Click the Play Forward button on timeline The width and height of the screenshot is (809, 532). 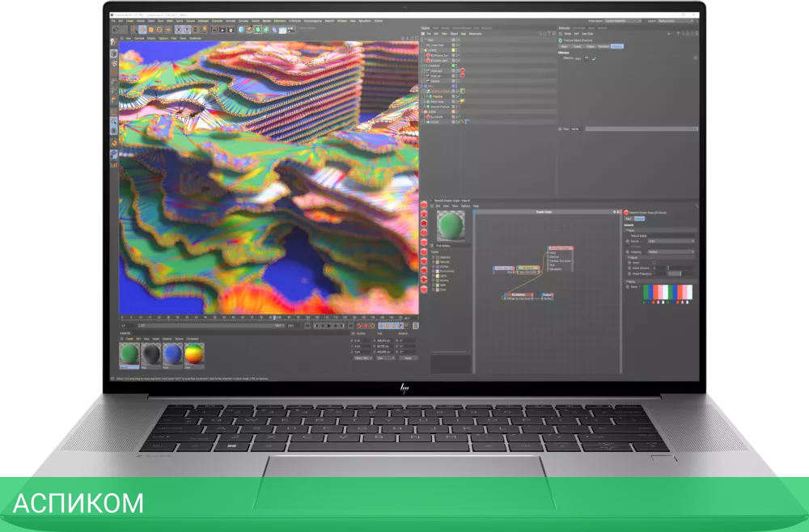click(328, 326)
